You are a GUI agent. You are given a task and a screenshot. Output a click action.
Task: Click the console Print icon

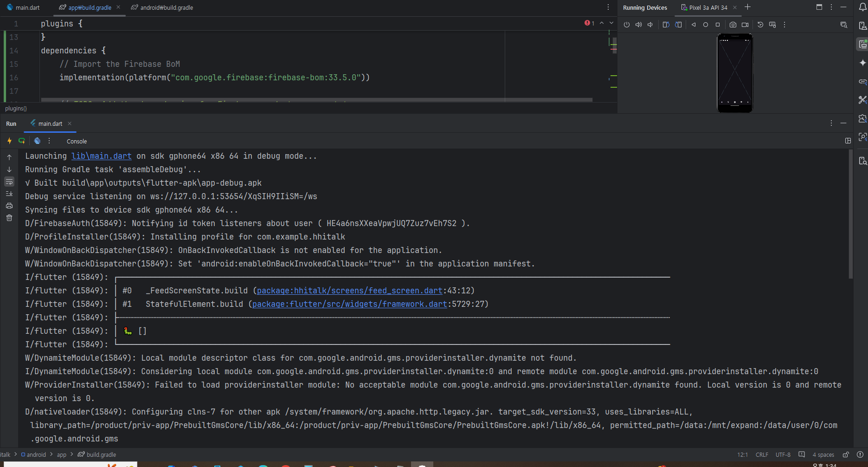[x=9, y=206]
